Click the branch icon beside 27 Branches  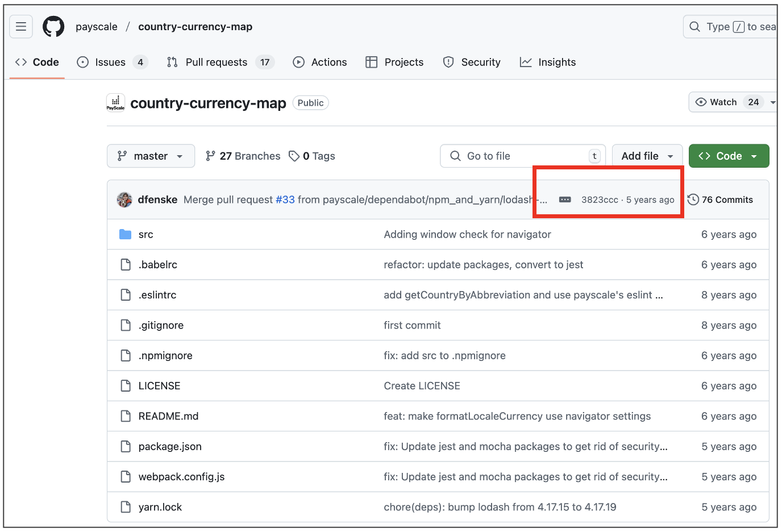[210, 156]
